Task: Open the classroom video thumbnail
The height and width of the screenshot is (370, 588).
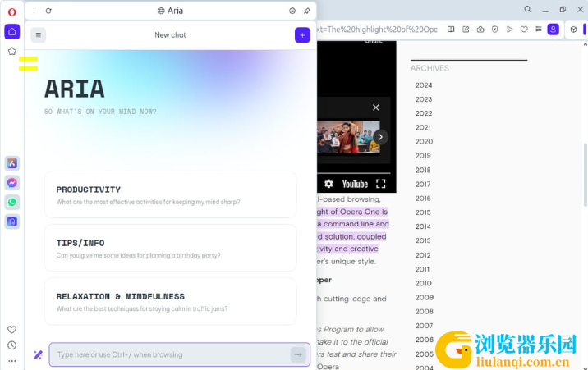Action: pos(348,137)
